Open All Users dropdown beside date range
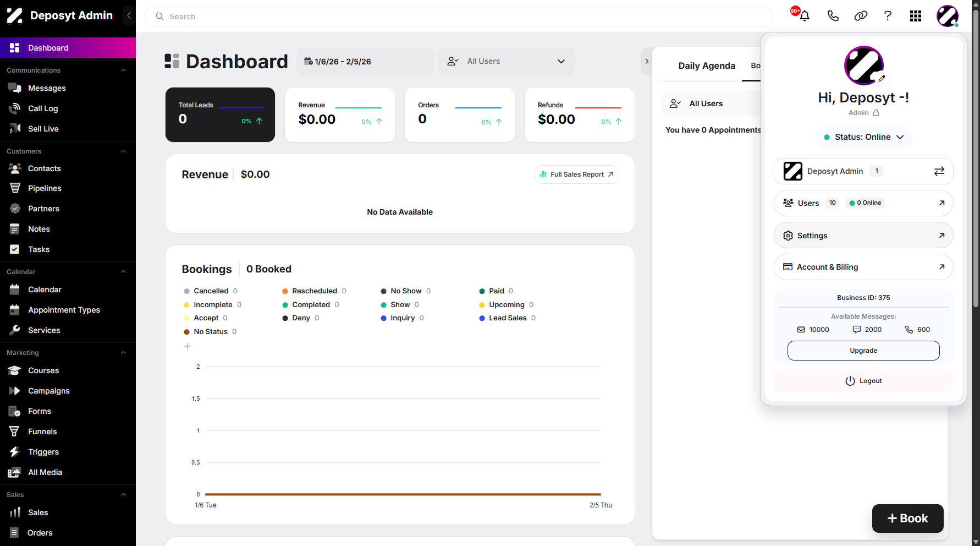Viewport: 980px width, 546px height. pos(506,61)
